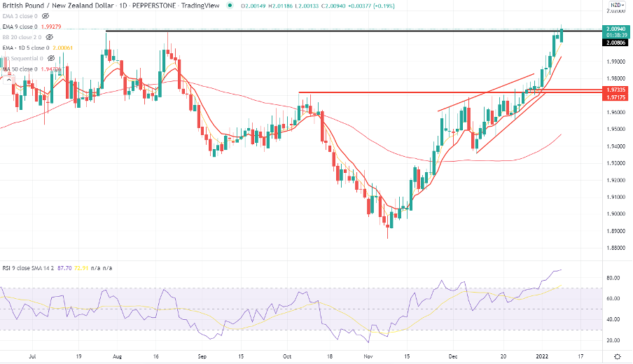Click the EMA 9 value 1.99279
This screenshot has width=633, height=364.
(51, 27)
